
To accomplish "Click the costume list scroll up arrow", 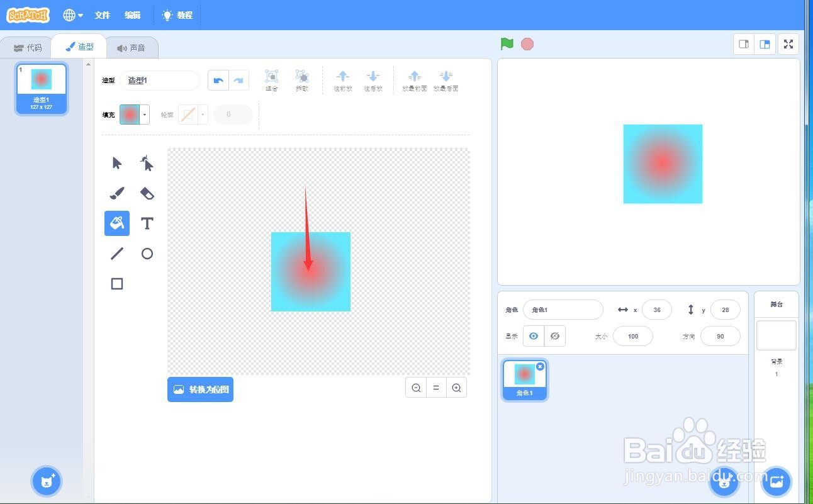I will pos(88,64).
